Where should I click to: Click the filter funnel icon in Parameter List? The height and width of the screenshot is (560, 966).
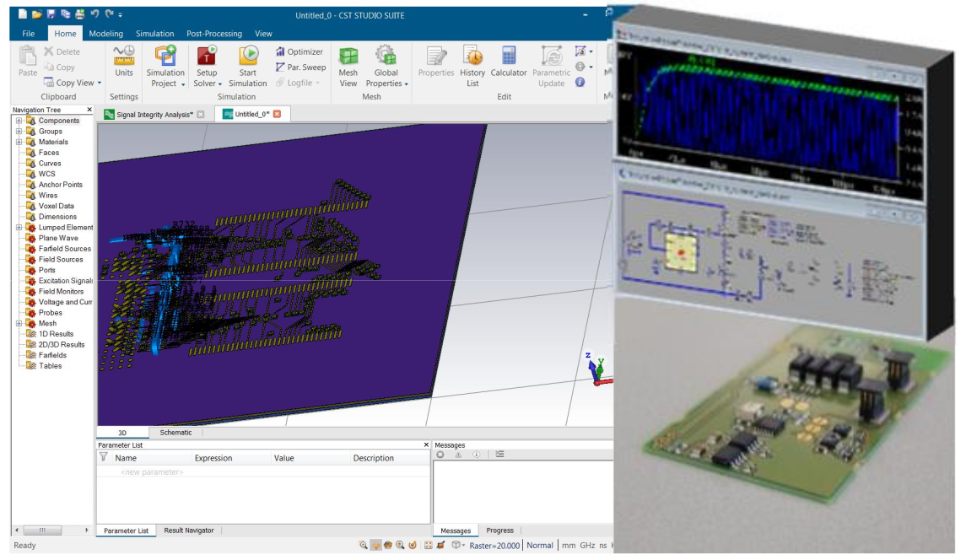[x=104, y=457]
